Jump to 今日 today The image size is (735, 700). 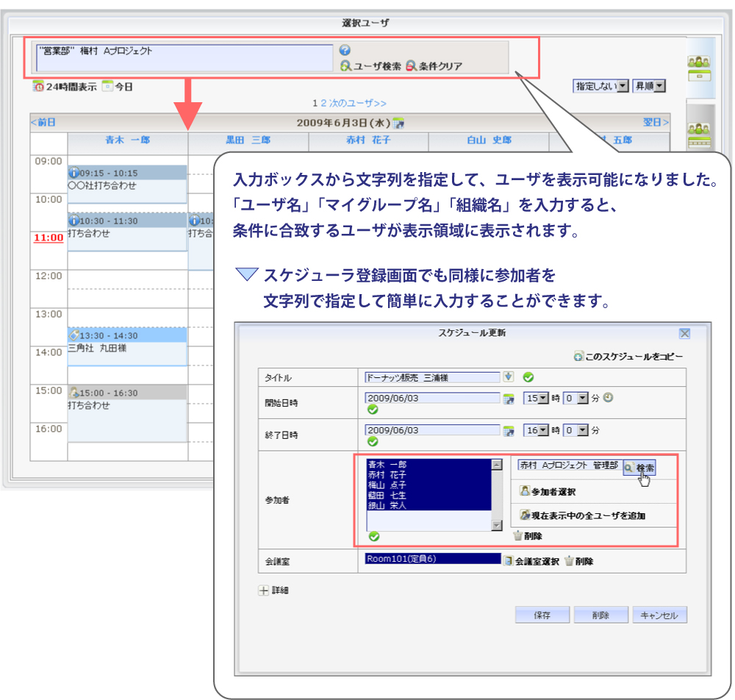click(x=118, y=87)
